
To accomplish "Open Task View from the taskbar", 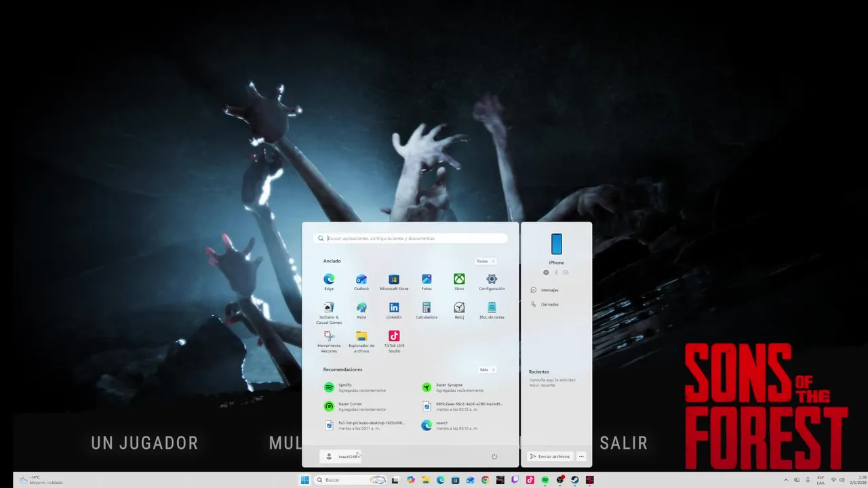I will pyautogui.click(x=395, y=480).
